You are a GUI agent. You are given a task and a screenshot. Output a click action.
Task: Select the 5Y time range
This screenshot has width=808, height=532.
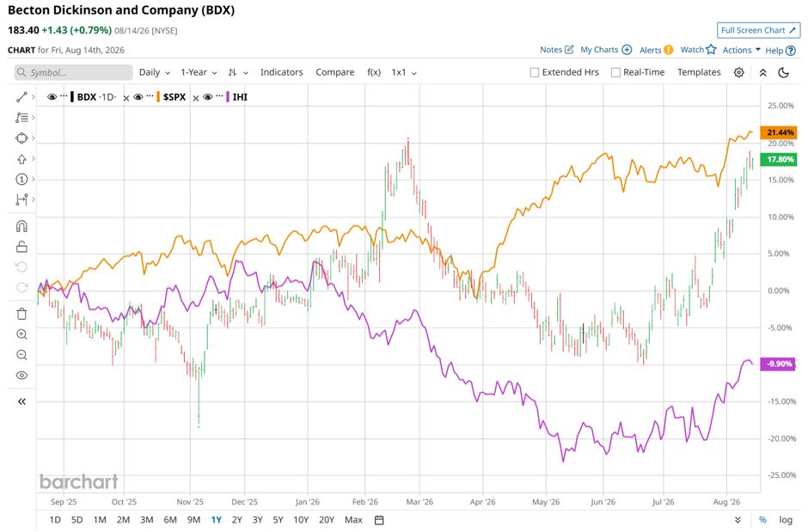[278, 520]
